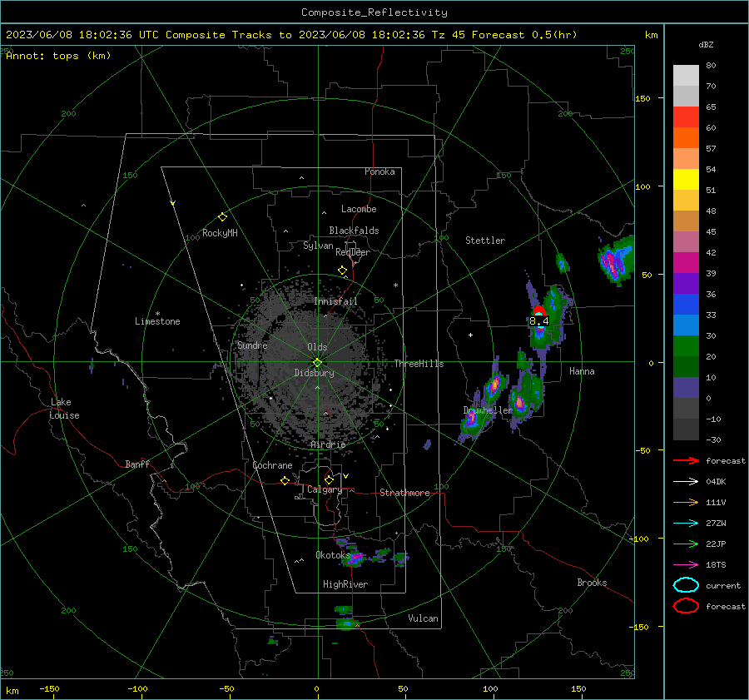Click the purple 36-39 dBZ color swatch

[x=686, y=284]
